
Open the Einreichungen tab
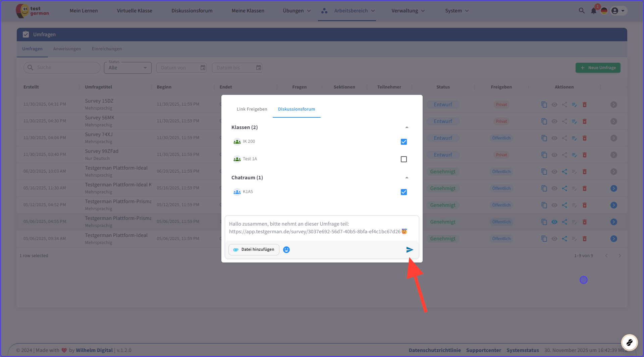(107, 49)
